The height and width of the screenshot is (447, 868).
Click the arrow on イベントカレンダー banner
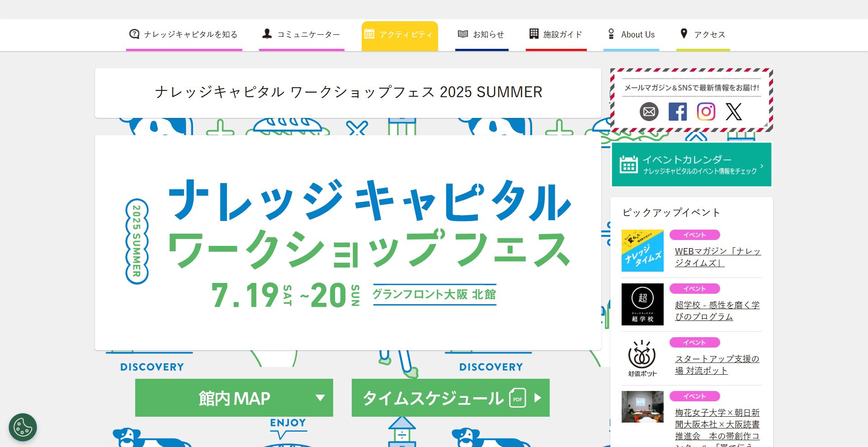pos(762,166)
